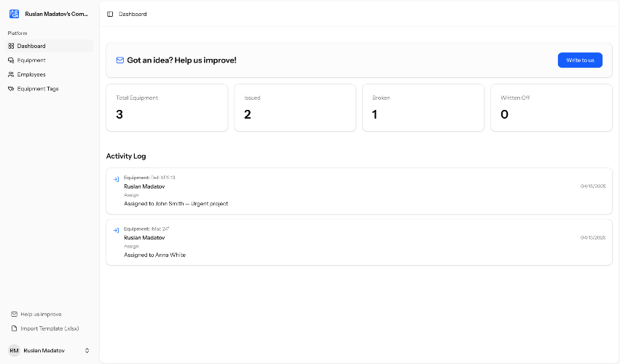The width and height of the screenshot is (620, 364).
Task: Click the assign arrow icon on Dell XPS 13 entry
Action: pos(117,179)
